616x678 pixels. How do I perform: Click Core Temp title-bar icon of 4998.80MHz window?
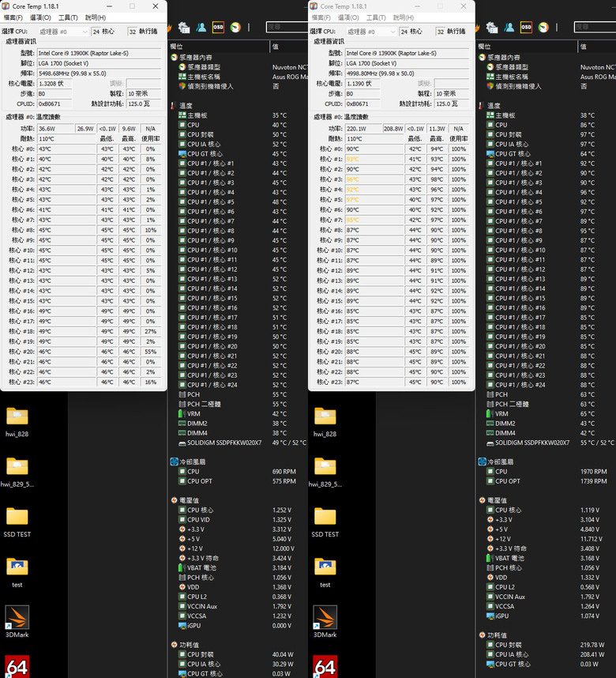pyautogui.click(x=314, y=6)
